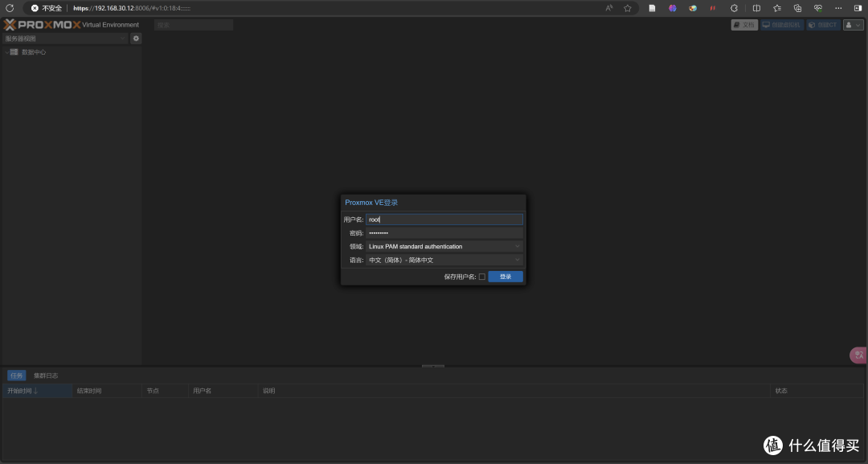
Task: Reload the browser page
Action: [10, 8]
